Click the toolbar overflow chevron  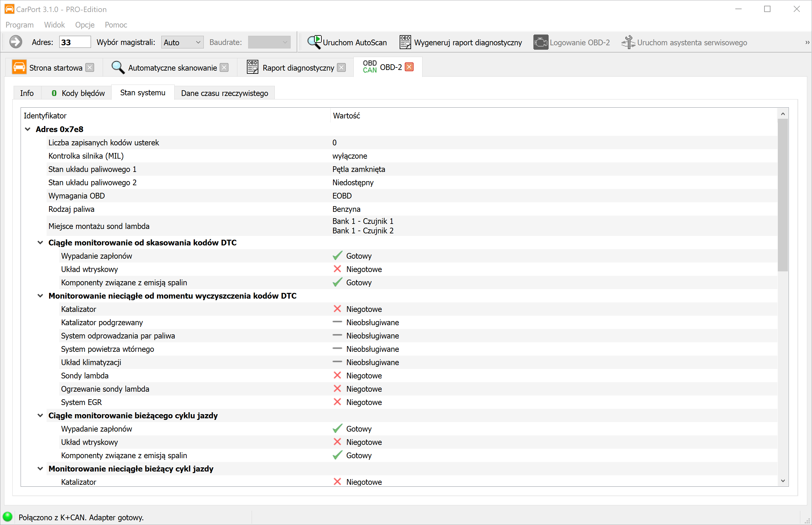[x=807, y=42]
